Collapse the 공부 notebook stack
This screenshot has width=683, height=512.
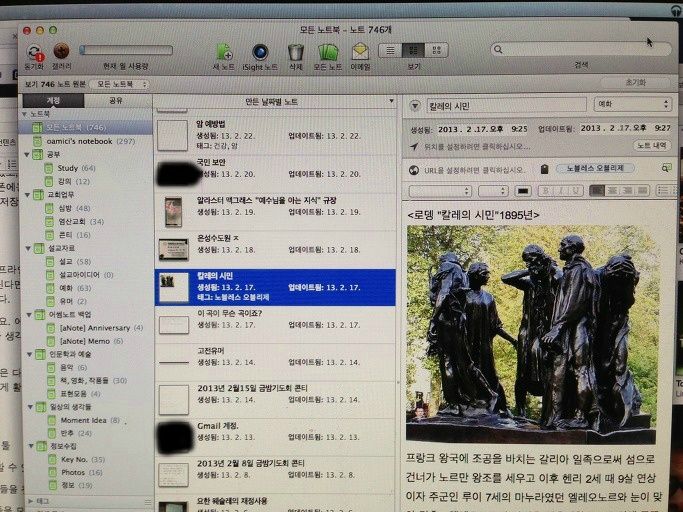click(27, 154)
